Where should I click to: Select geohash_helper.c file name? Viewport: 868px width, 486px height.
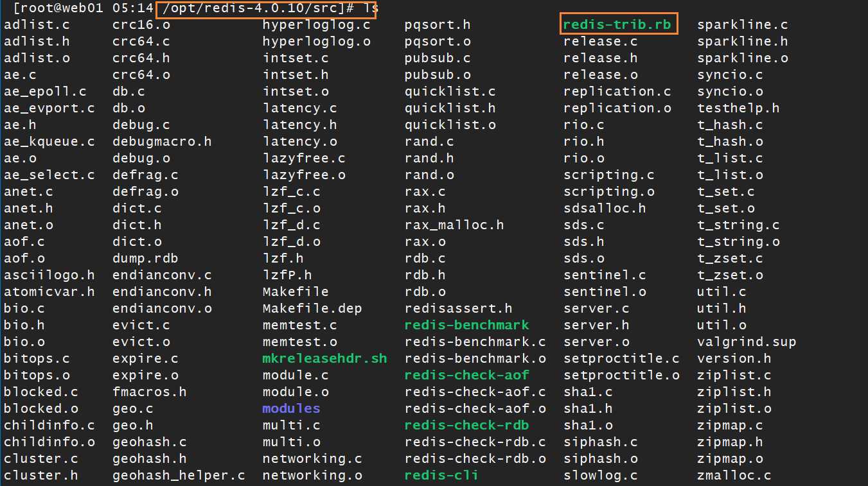tap(179, 475)
